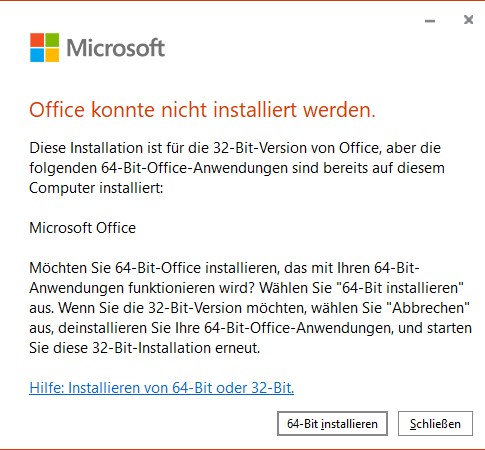This screenshot has height=450, width=485.
Task: Start the 64-Bit installieren button
Action: coord(332,424)
